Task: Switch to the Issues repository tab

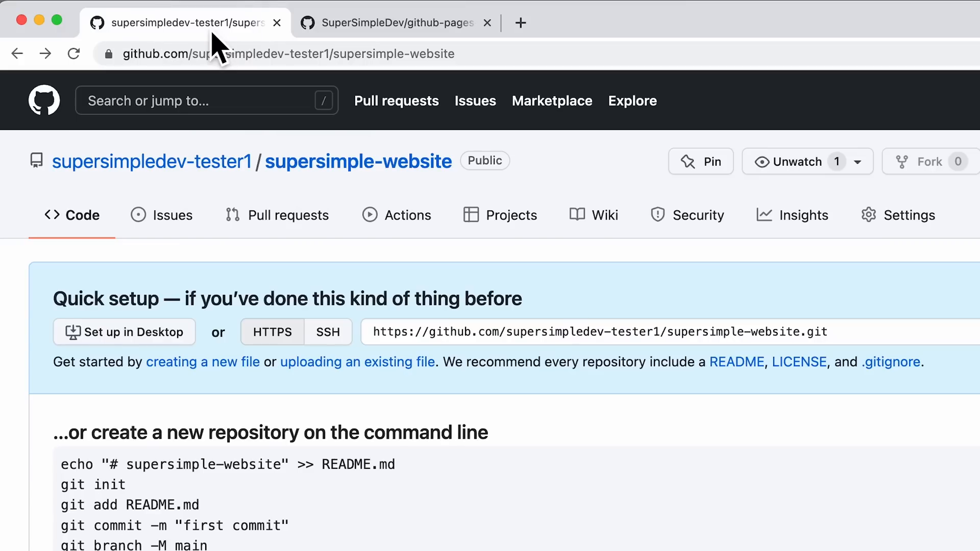Action: point(162,215)
